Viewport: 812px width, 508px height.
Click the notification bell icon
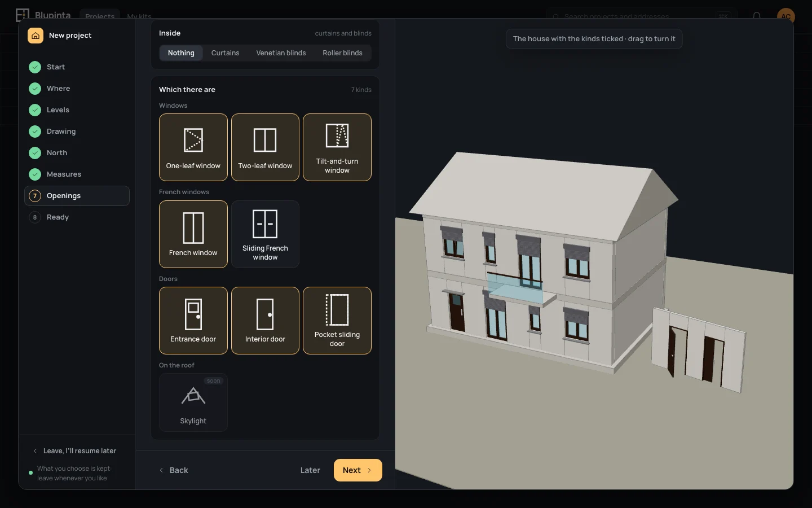pyautogui.click(x=757, y=16)
